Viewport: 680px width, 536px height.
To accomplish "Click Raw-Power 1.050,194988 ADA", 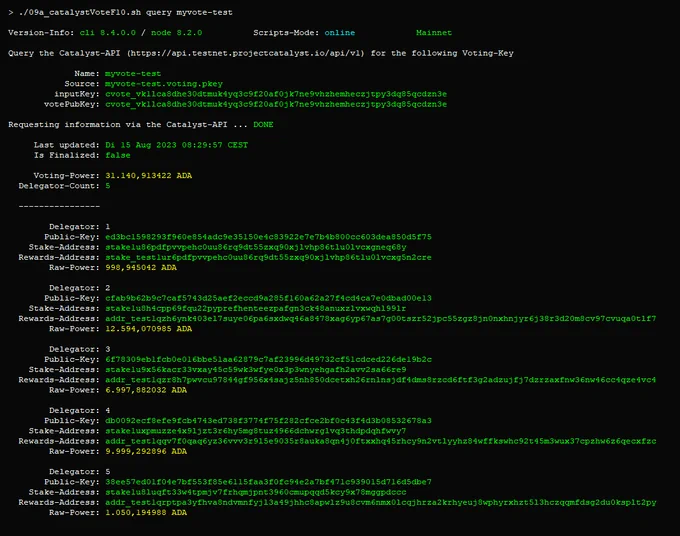I will pyautogui.click(x=146, y=513).
